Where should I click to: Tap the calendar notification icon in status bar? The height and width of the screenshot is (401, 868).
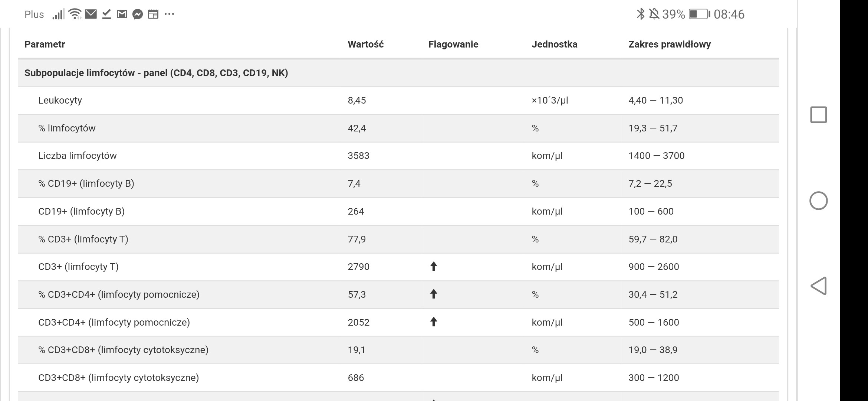(153, 14)
